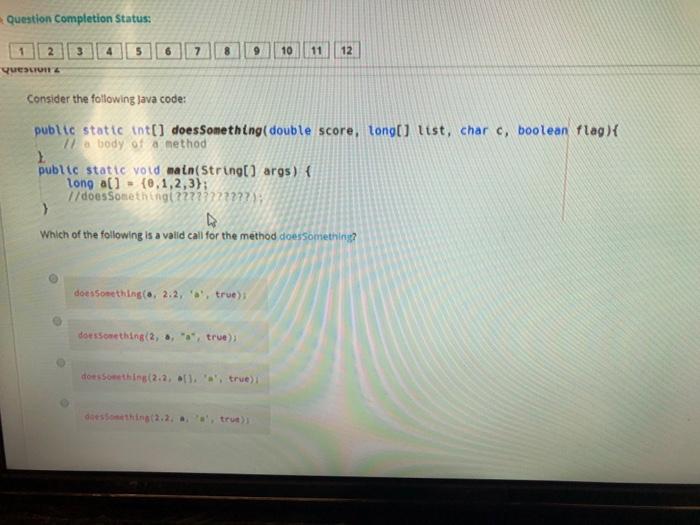The width and height of the screenshot is (700, 525).
Task: Jump to question 10 status box
Action: pos(287,51)
